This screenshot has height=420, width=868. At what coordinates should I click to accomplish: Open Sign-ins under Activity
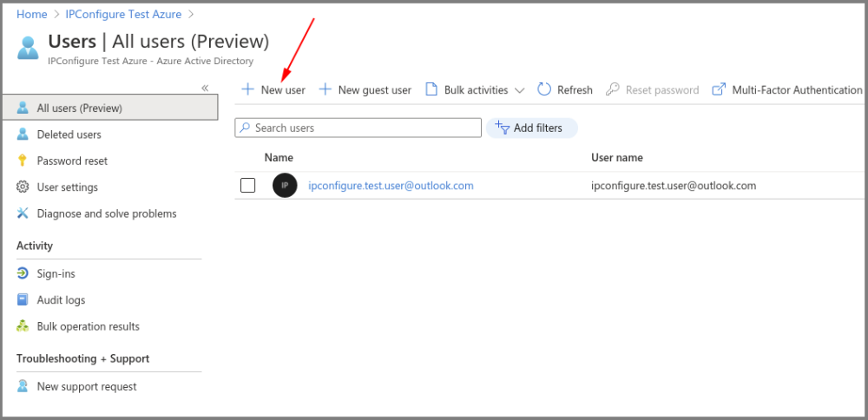coord(56,273)
